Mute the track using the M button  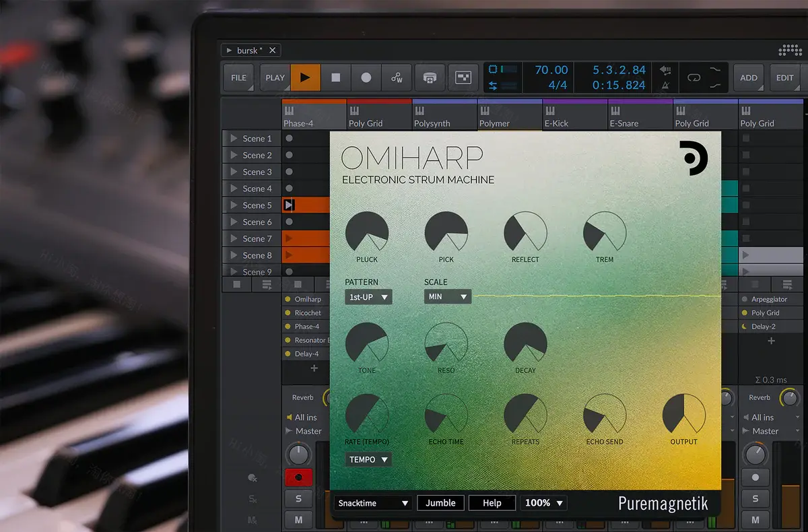click(x=298, y=519)
